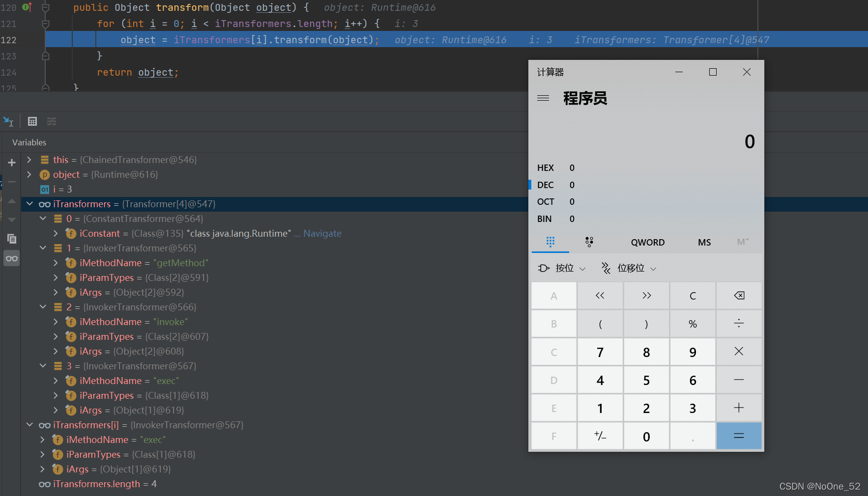Click the Variables panel tab label

pyautogui.click(x=29, y=142)
